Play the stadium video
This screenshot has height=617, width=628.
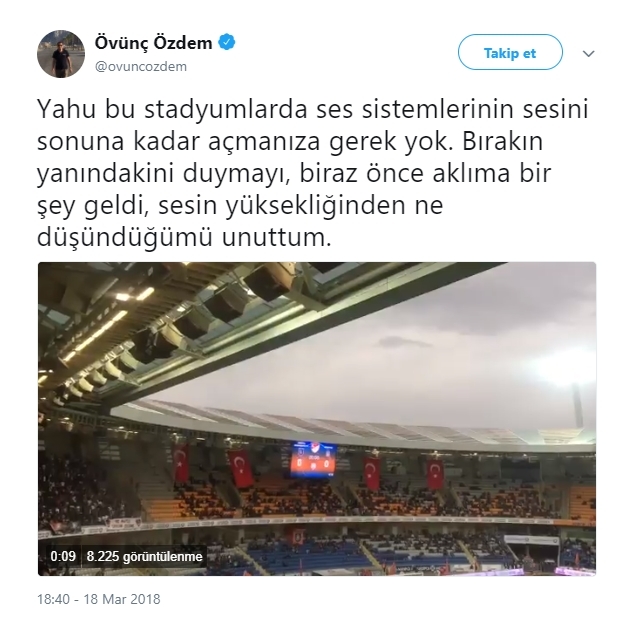click(317, 419)
